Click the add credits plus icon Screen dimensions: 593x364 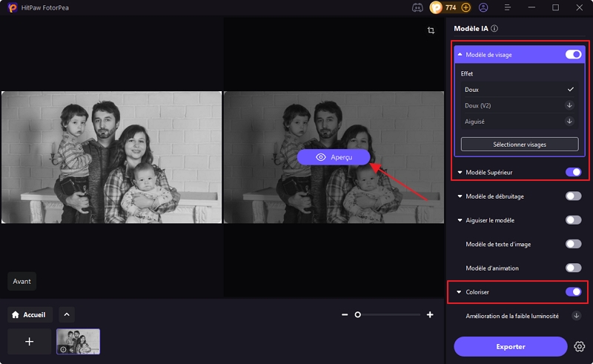[x=466, y=7]
